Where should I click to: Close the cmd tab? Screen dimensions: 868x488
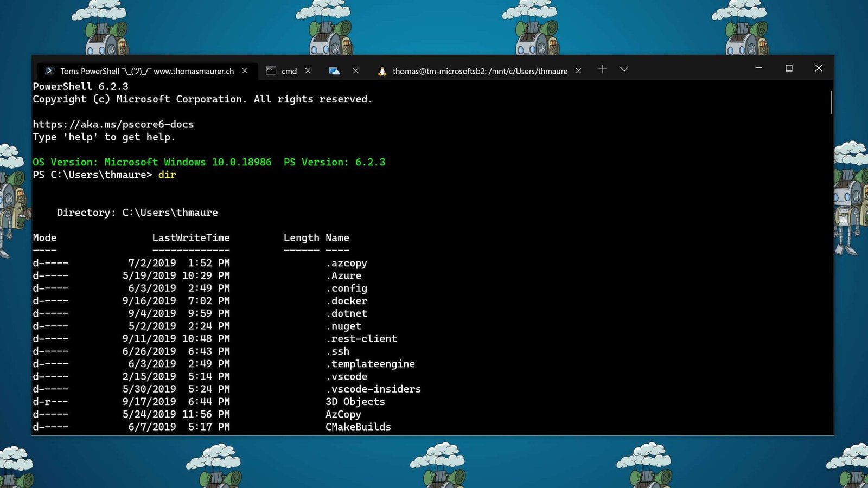pos(308,70)
